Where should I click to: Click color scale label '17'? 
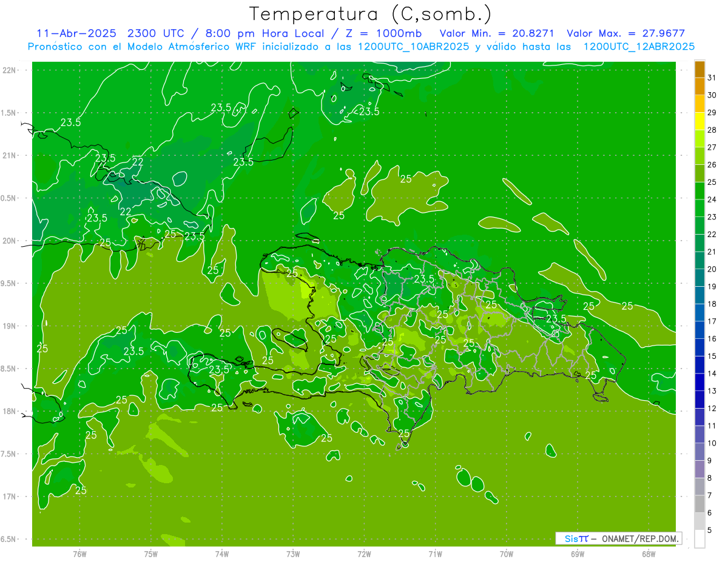coord(712,321)
